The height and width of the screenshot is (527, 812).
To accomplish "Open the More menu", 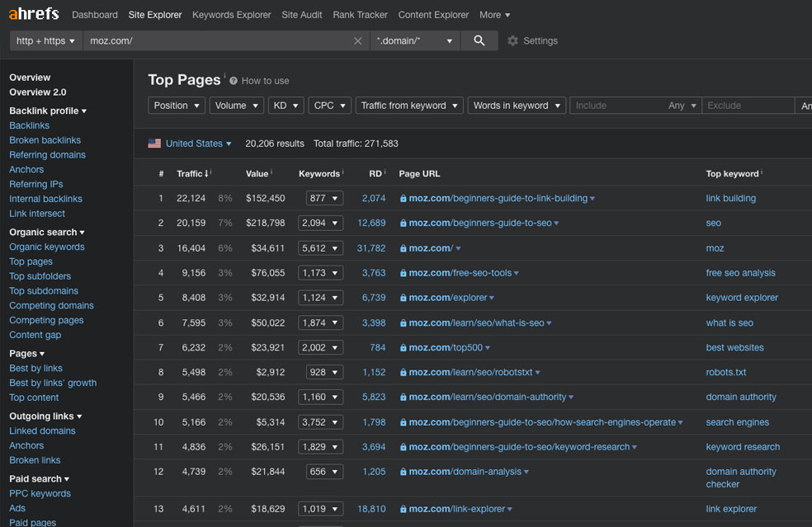I will [x=494, y=15].
